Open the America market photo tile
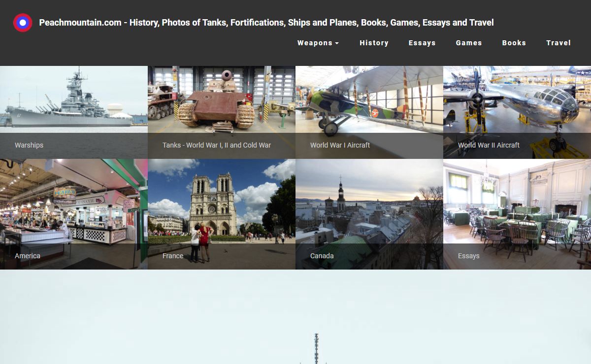This screenshot has height=364, width=591. 74,207
